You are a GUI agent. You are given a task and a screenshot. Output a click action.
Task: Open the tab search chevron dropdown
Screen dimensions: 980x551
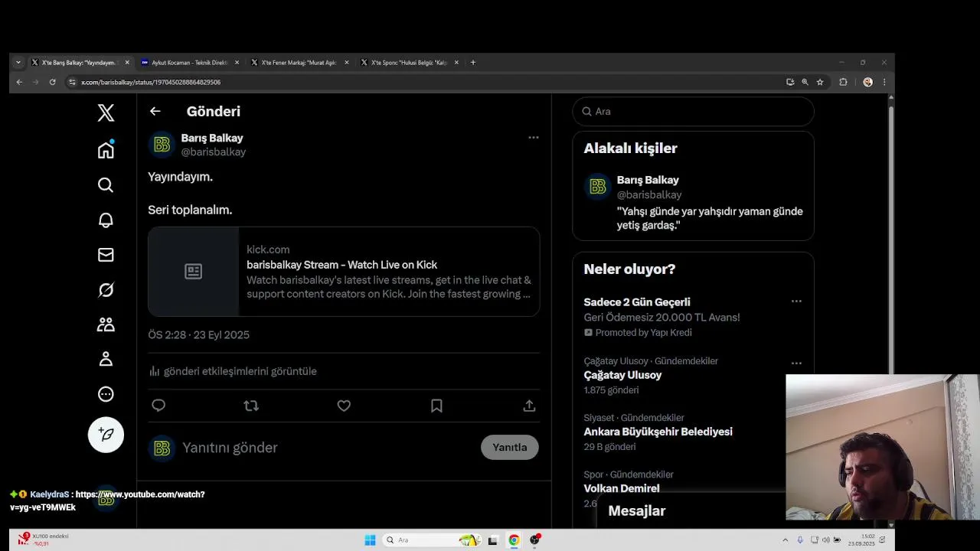[x=18, y=63]
